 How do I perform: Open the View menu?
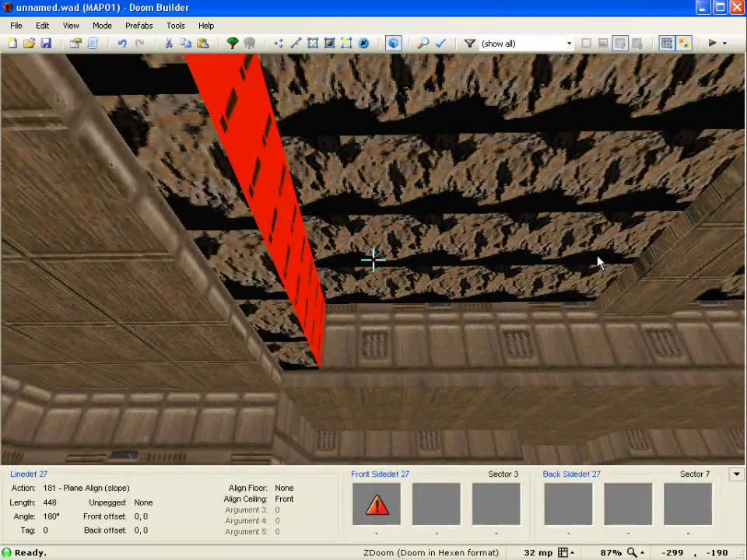tap(71, 26)
